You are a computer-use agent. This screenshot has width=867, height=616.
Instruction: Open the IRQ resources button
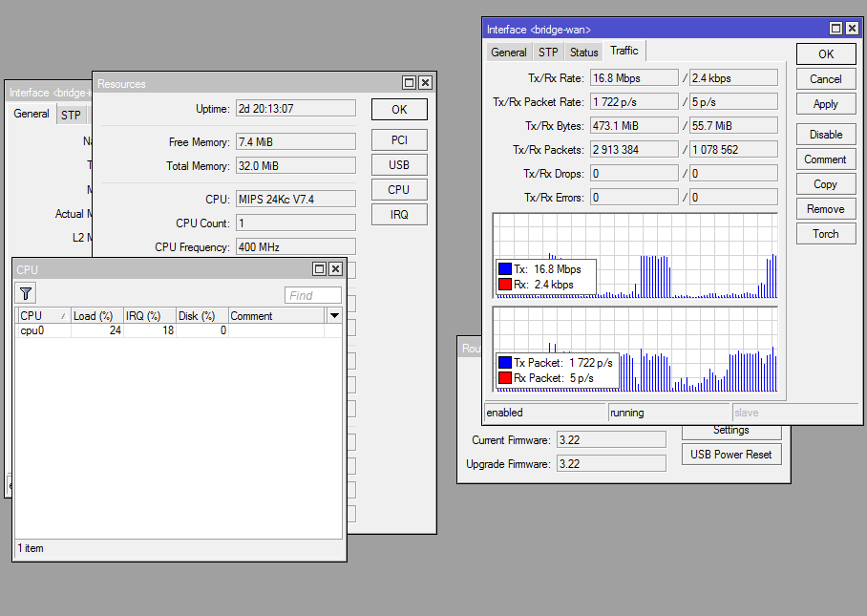399,215
